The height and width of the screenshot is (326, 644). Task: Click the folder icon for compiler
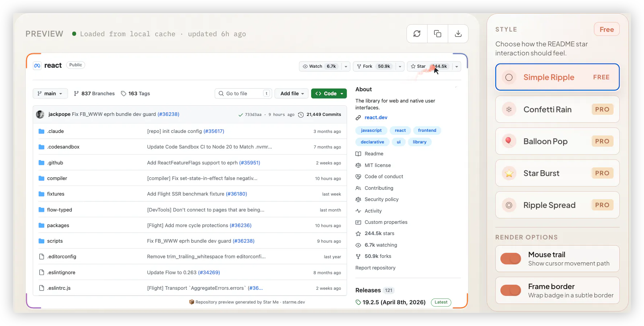[x=41, y=178]
